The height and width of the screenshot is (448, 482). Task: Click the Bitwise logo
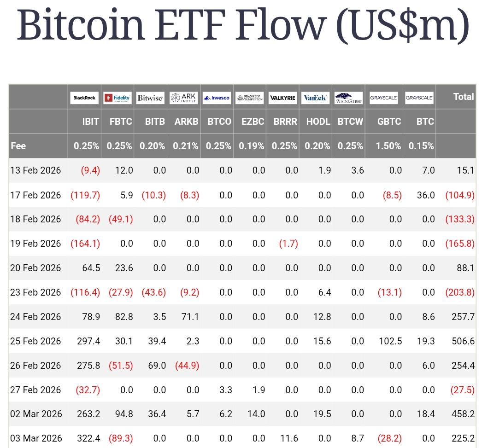click(x=150, y=98)
